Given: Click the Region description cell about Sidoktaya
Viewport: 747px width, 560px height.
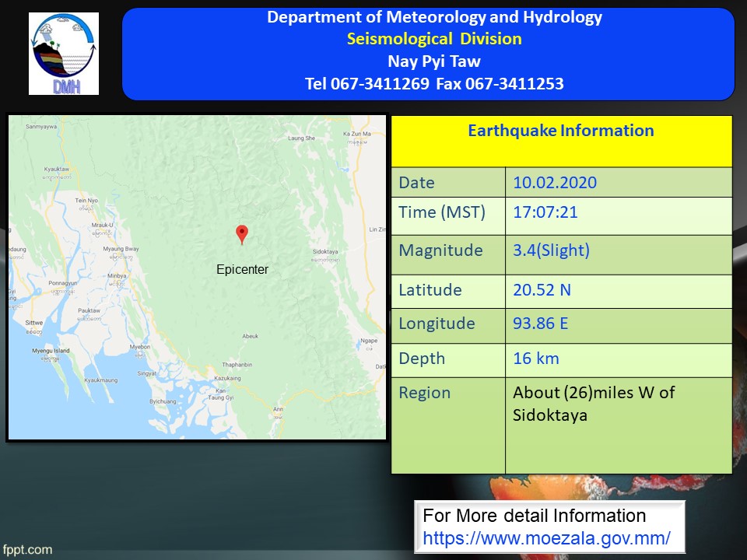Looking at the screenshot, I should click(x=593, y=404).
